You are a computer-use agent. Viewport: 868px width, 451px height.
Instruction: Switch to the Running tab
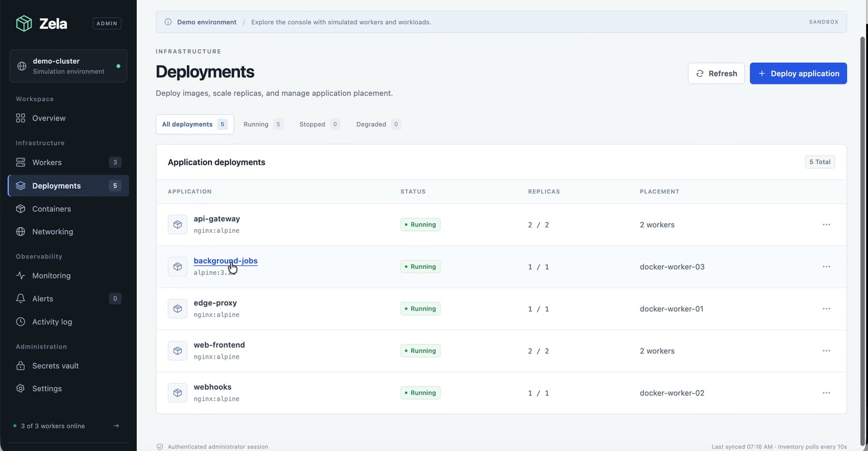[x=263, y=124]
